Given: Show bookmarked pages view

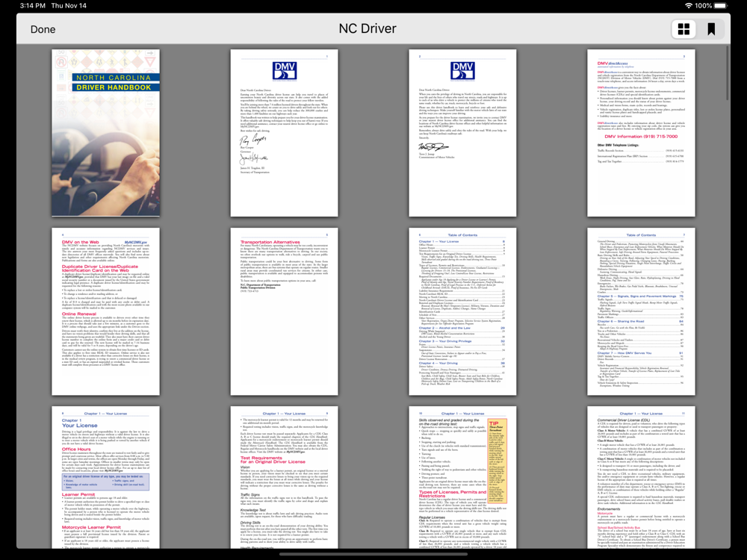Looking at the screenshot, I should coord(711,29).
